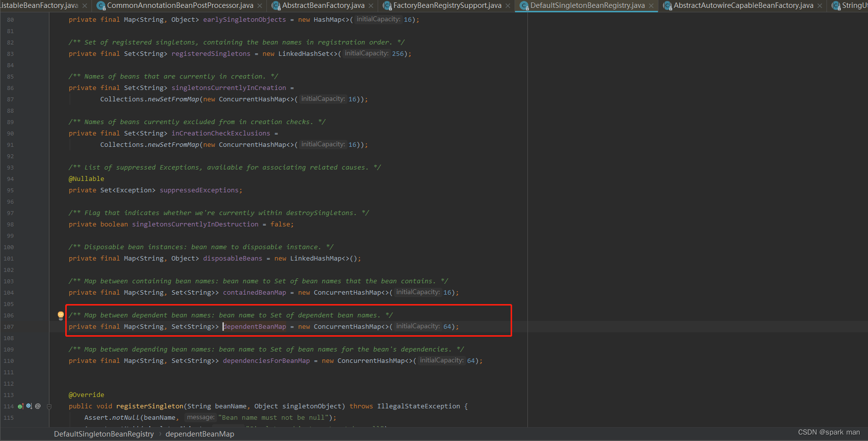Close the FactoryBeanRegistrySupport.java tab
The width and height of the screenshot is (868, 441).
coord(508,6)
